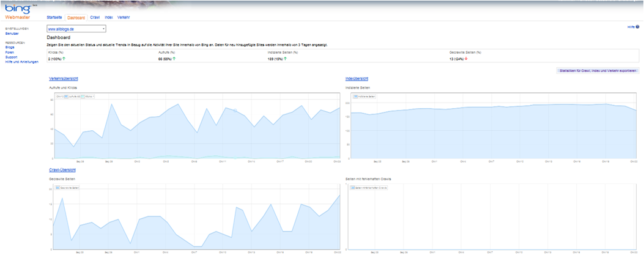Click the Hilfe link text
This screenshot has height=261, width=644.
[631, 27]
